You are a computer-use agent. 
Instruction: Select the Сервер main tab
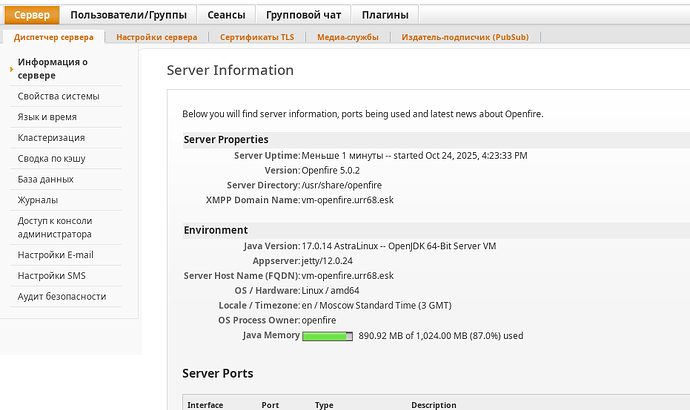point(31,15)
